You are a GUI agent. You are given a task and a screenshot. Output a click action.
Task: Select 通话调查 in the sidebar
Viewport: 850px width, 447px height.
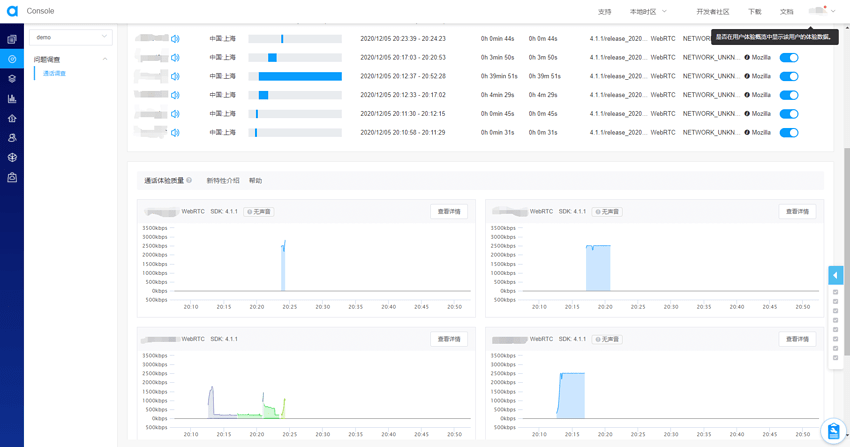[54, 74]
